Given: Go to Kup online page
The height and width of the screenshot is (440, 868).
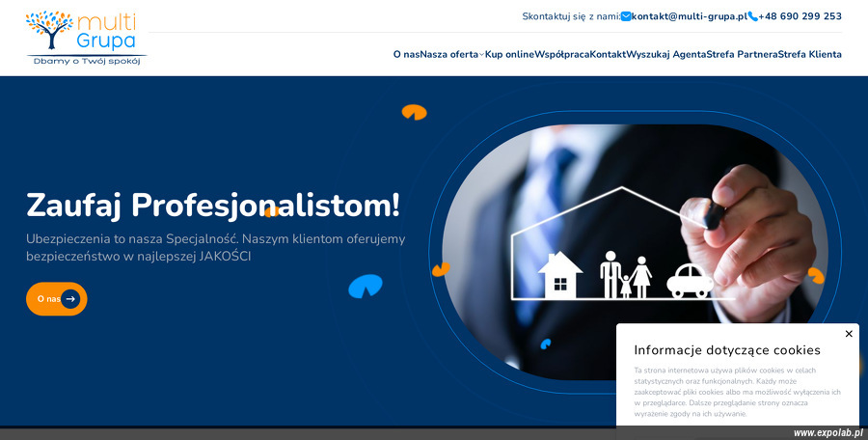Looking at the screenshot, I should 510,54.
